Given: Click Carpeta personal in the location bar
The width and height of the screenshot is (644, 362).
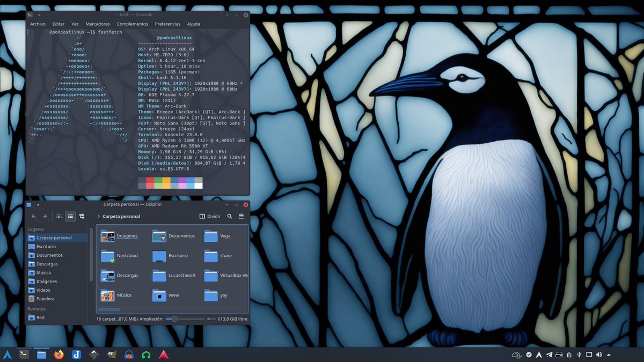Looking at the screenshot, I should (121, 216).
